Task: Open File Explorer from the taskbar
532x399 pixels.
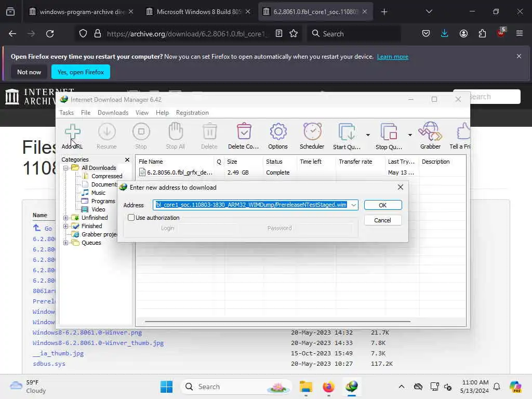Action: [x=305, y=387]
